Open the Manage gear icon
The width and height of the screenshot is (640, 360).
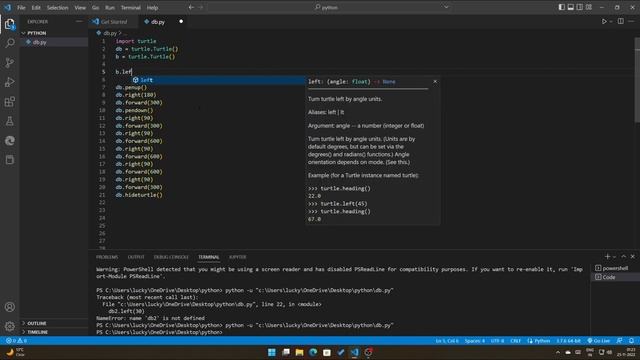point(10,326)
